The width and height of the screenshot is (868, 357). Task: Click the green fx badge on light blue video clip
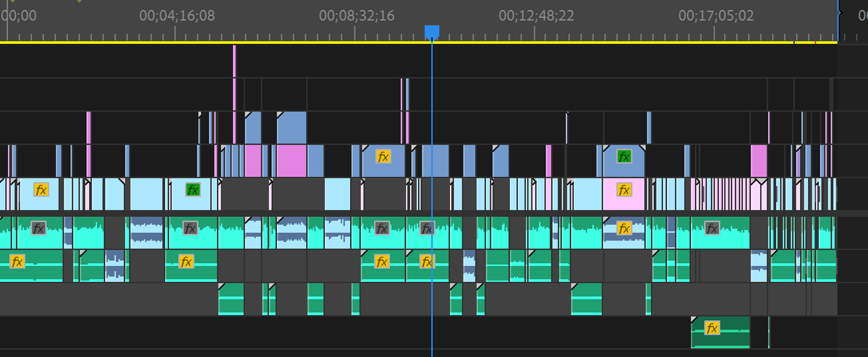click(x=192, y=190)
